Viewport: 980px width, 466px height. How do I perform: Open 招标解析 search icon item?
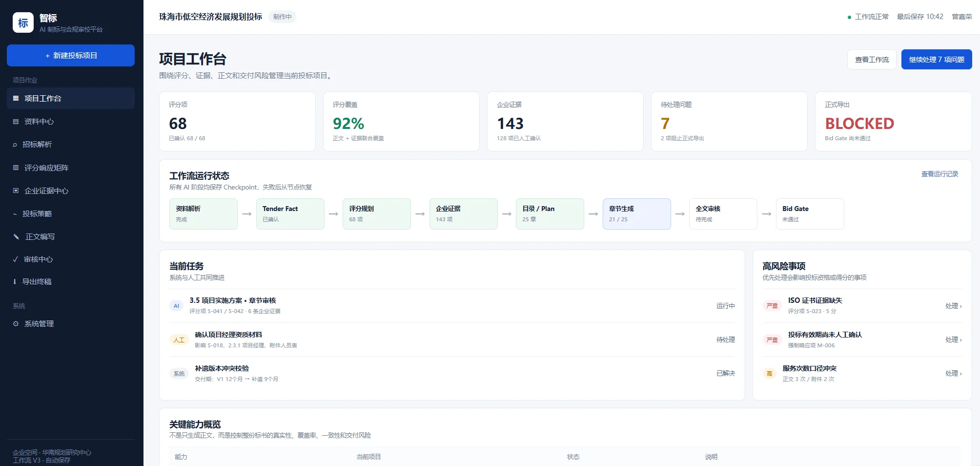pos(71,145)
